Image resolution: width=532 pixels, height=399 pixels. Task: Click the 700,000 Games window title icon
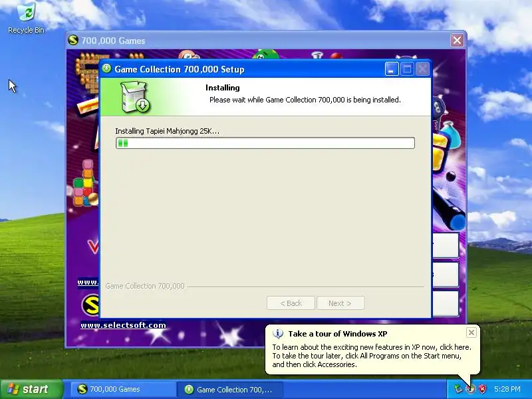73,40
